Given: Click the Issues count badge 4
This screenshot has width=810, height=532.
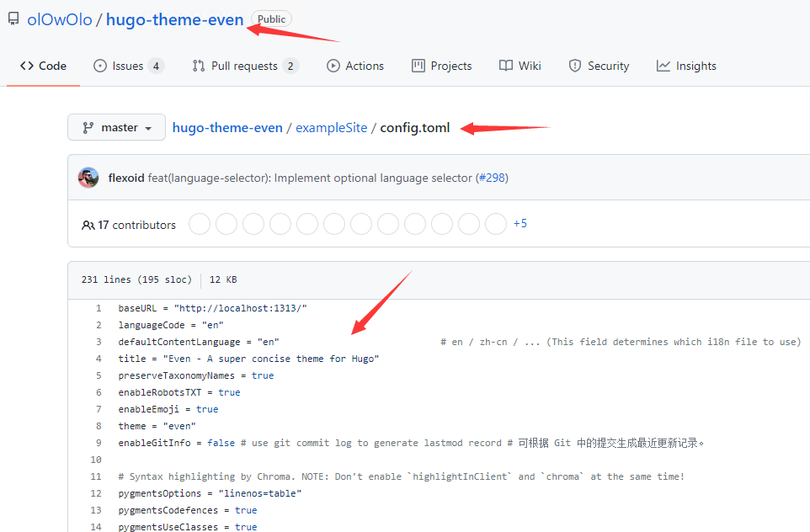Looking at the screenshot, I should tap(156, 66).
